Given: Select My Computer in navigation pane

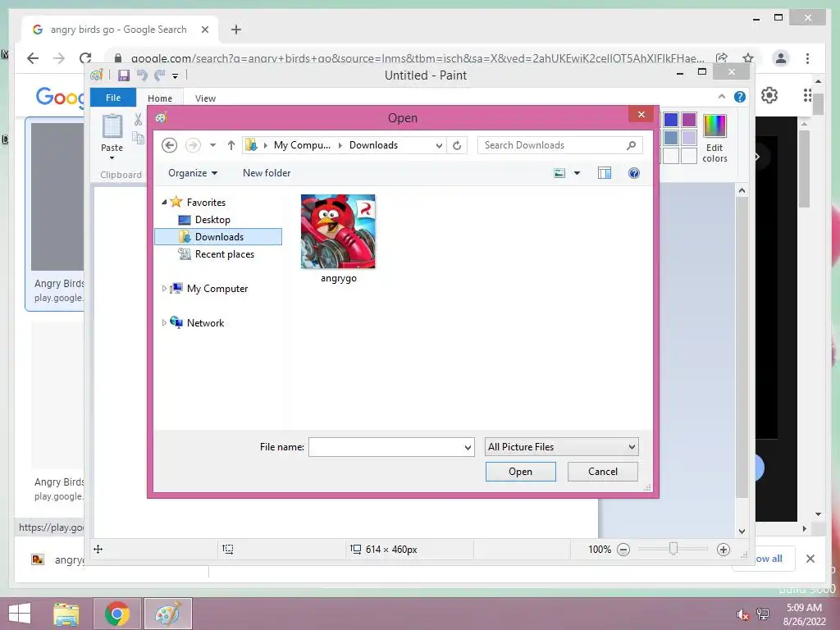Looking at the screenshot, I should pyautogui.click(x=217, y=288).
